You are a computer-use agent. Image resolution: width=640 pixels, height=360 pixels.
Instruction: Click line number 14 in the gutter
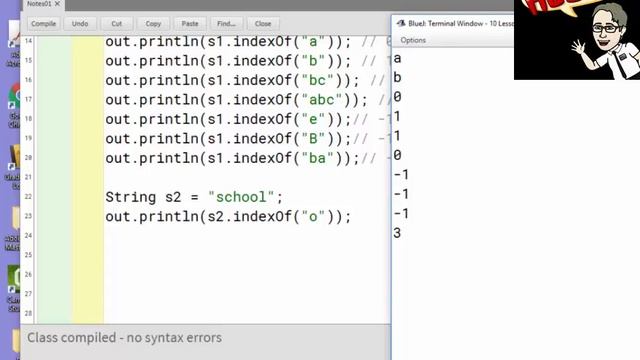click(x=28, y=41)
